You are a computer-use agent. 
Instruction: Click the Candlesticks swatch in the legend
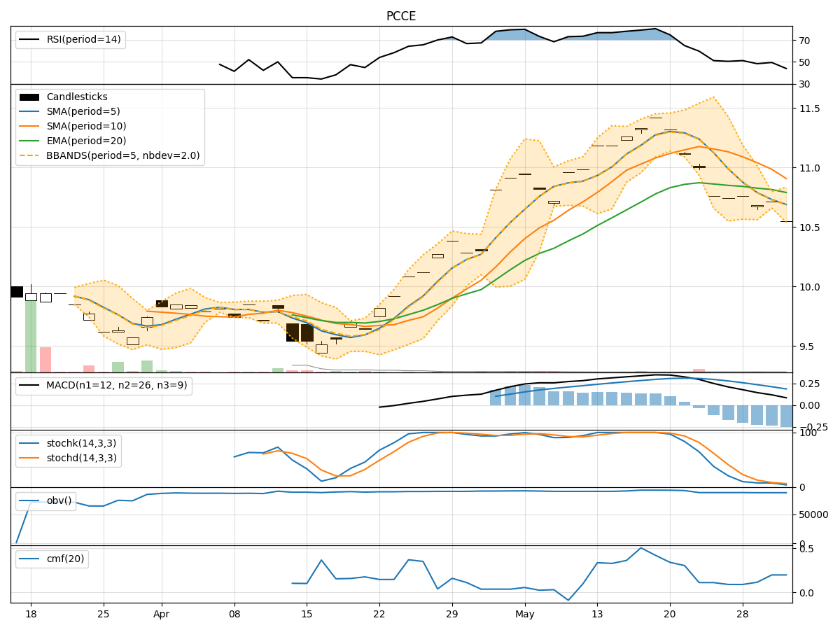tap(29, 96)
